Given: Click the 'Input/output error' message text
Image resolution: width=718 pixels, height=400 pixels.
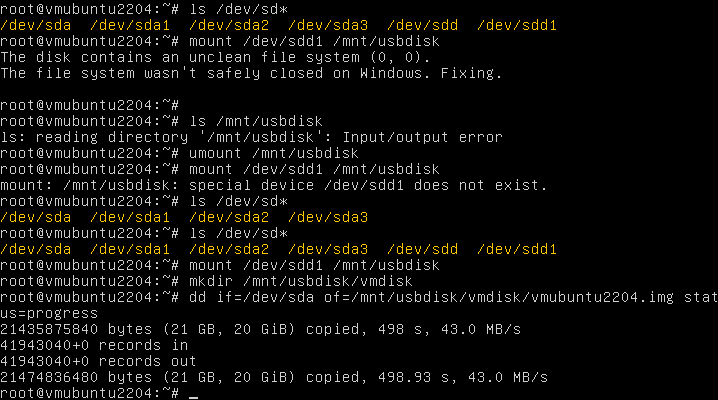Looking at the screenshot, I should click(423, 137).
